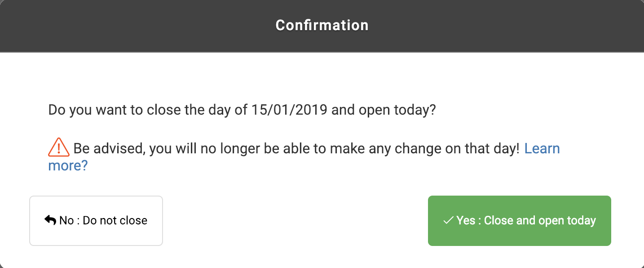644x268 pixels.
Task: Cancel closing the day with the white button
Action: tap(96, 221)
